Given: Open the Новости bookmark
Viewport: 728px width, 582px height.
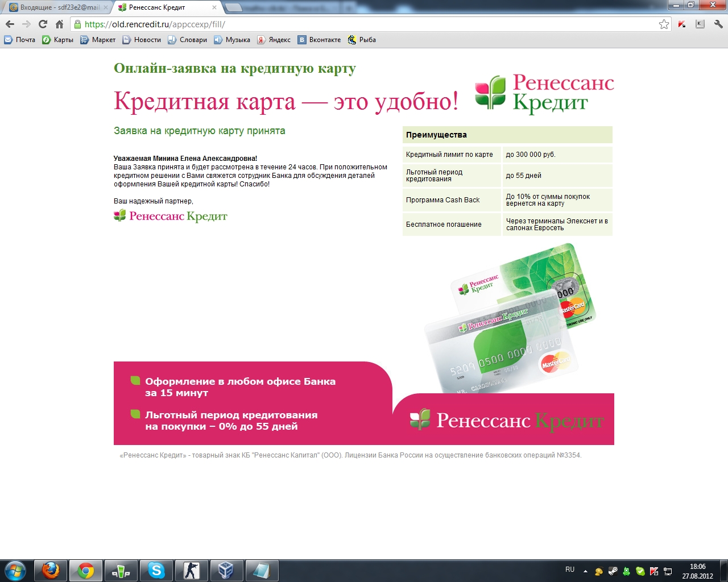Looking at the screenshot, I should click(142, 40).
